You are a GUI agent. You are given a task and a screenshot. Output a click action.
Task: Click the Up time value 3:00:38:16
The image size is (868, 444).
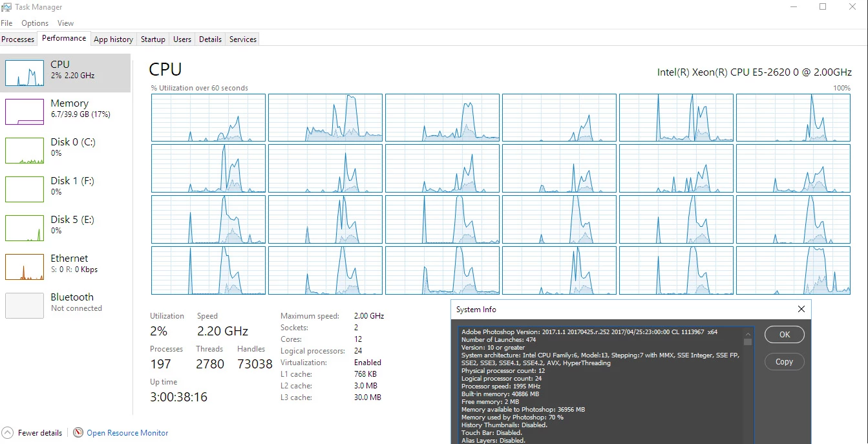click(179, 397)
